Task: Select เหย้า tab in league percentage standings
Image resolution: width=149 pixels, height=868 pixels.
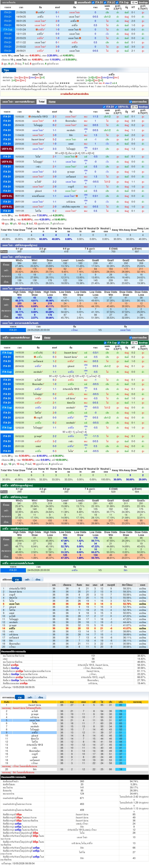Action: [27, 580]
